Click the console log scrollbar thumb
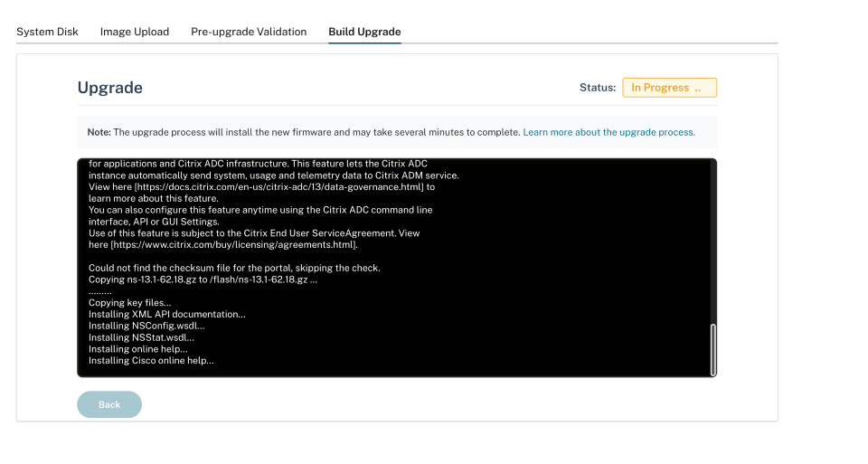 click(712, 348)
